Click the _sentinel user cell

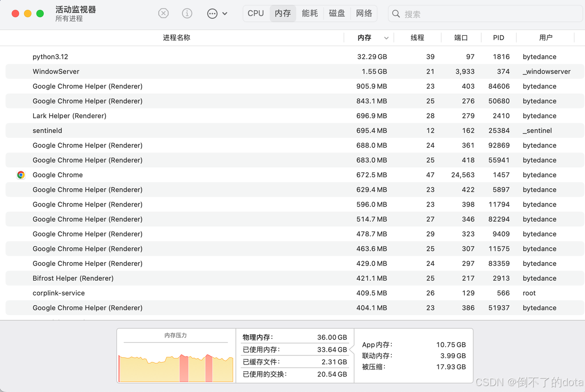537,131
